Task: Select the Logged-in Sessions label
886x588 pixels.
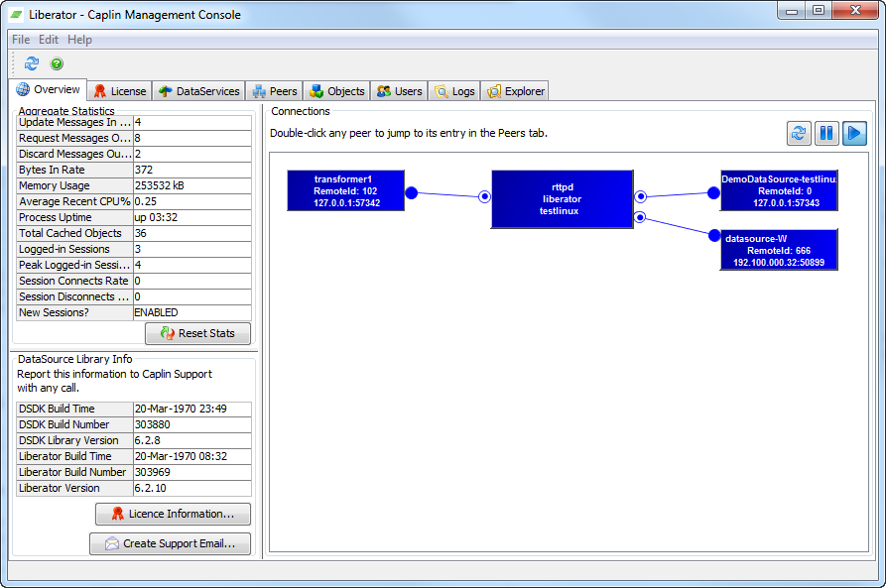Action: click(x=75, y=249)
